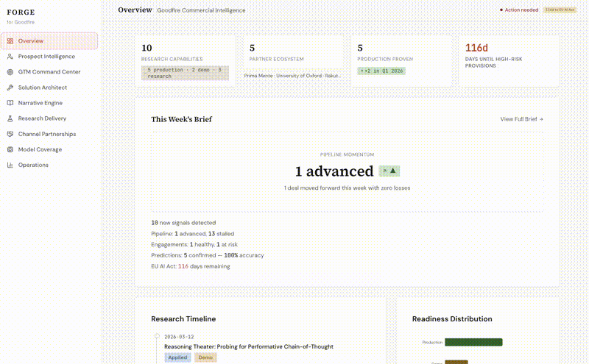Click '1 deal moved forward this week' text
Viewport: 589px width, 364px height.
click(x=347, y=188)
